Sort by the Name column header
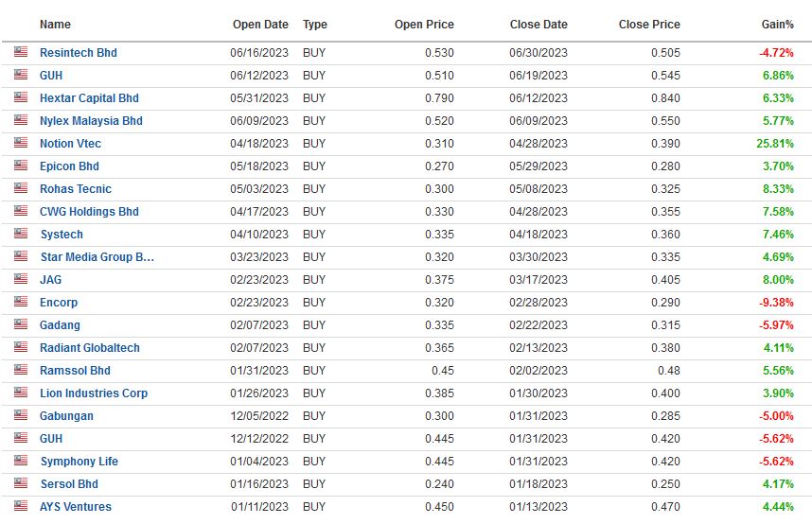 (x=55, y=25)
